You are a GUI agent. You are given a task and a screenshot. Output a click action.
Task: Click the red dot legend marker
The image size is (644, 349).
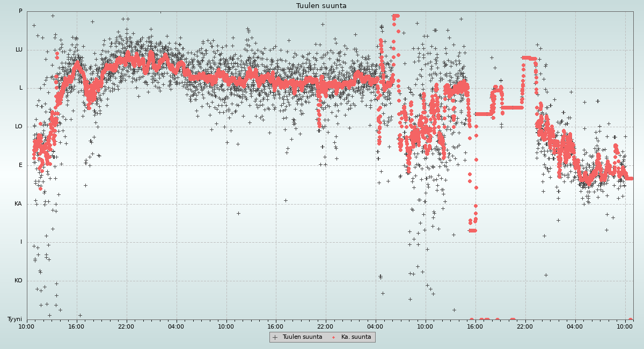point(334,337)
